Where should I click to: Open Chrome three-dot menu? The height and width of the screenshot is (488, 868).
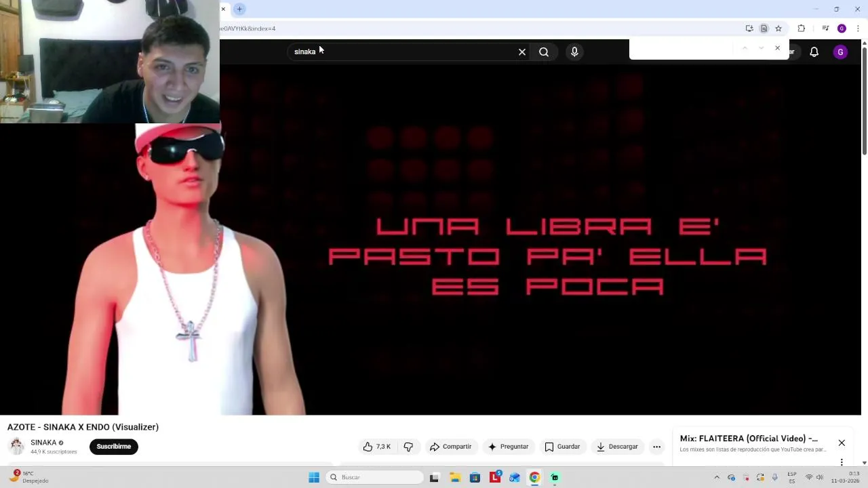coord(858,28)
